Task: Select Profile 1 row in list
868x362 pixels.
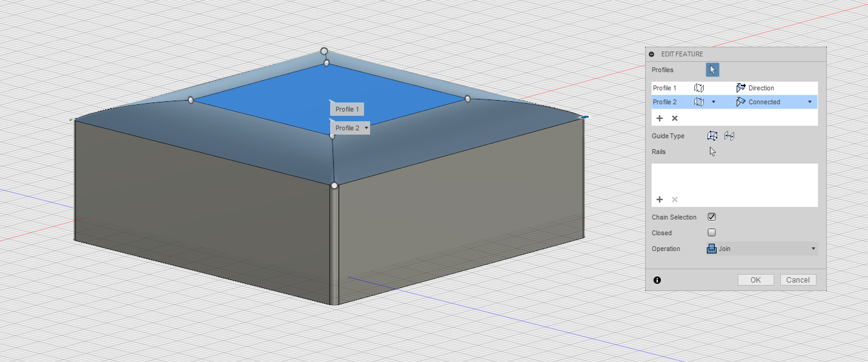Action: 735,88
